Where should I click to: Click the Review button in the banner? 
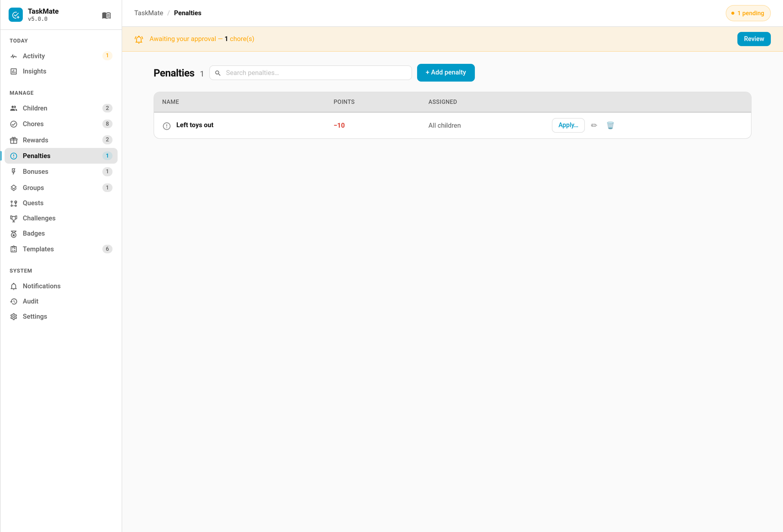(x=754, y=39)
